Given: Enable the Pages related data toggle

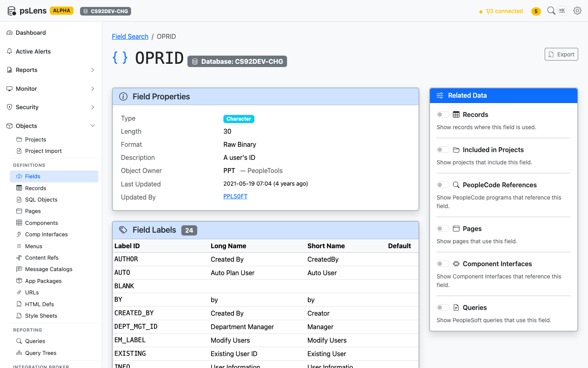Looking at the screenshot, I should (443, 229).
